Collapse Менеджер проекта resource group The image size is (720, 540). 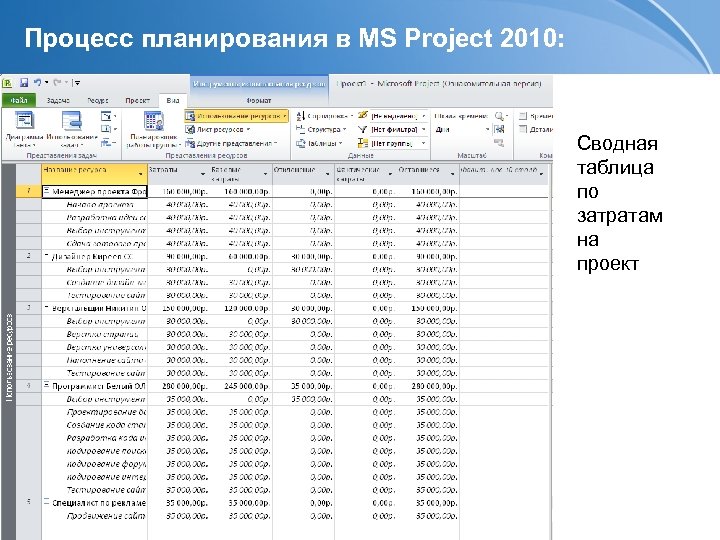tap(46, 191)
